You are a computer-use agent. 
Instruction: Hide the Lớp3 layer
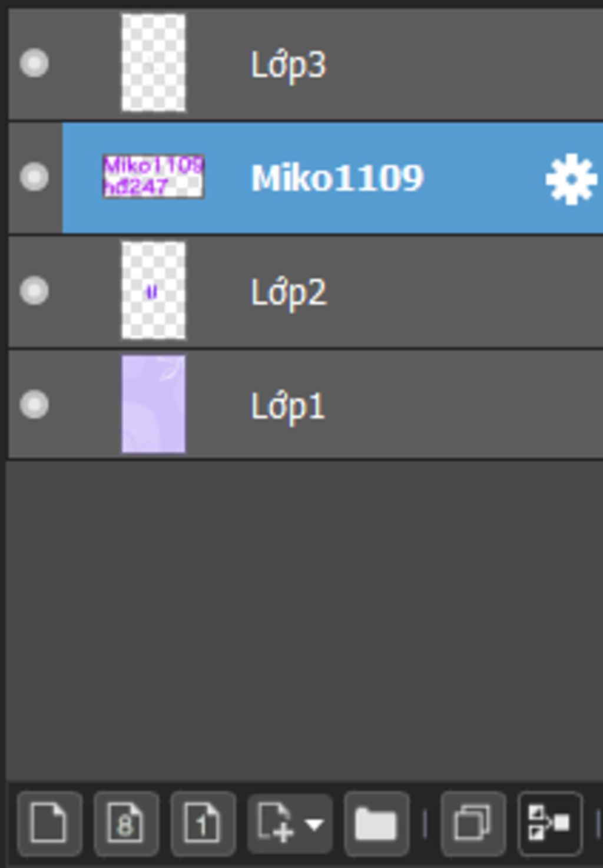[x=34, y=63]
